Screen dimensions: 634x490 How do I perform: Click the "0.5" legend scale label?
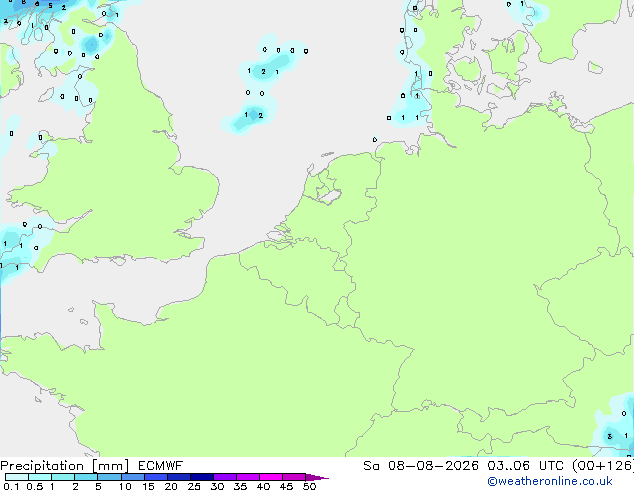tap(35, 486)
